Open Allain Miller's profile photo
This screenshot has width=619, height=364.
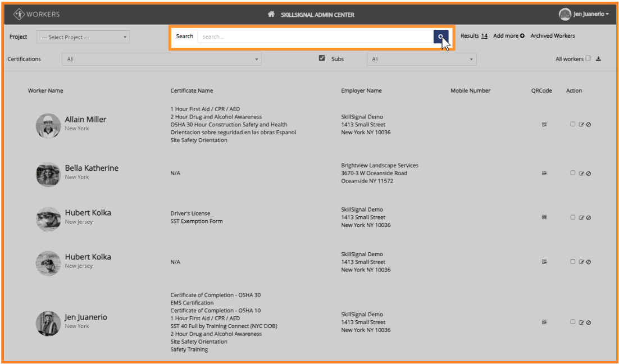pos(48,126)
